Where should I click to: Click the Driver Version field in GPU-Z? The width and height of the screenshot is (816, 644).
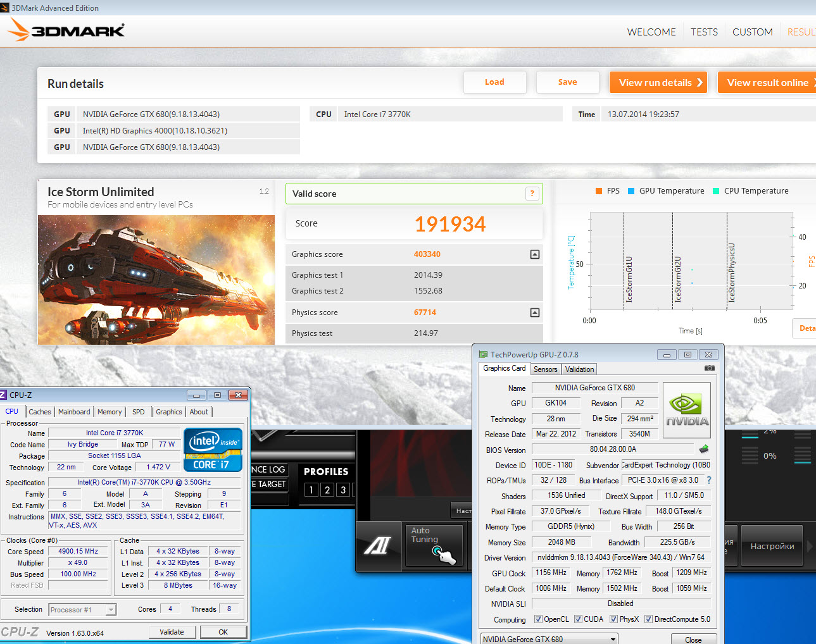click(621, 557)
